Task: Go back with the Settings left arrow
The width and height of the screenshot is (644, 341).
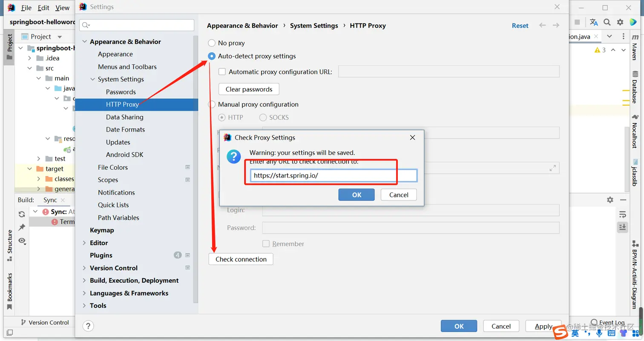Action: [x=542, y=26]
